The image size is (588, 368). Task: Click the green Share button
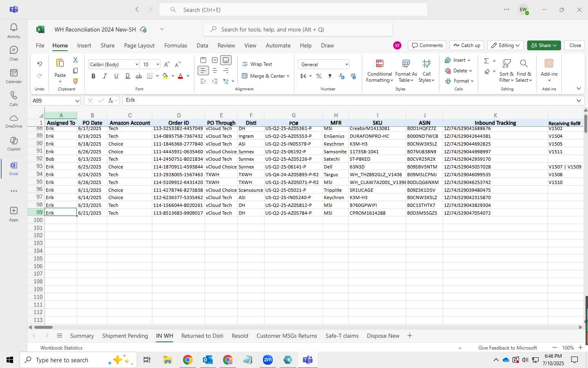pyautogui.click(x=544, y=45)
